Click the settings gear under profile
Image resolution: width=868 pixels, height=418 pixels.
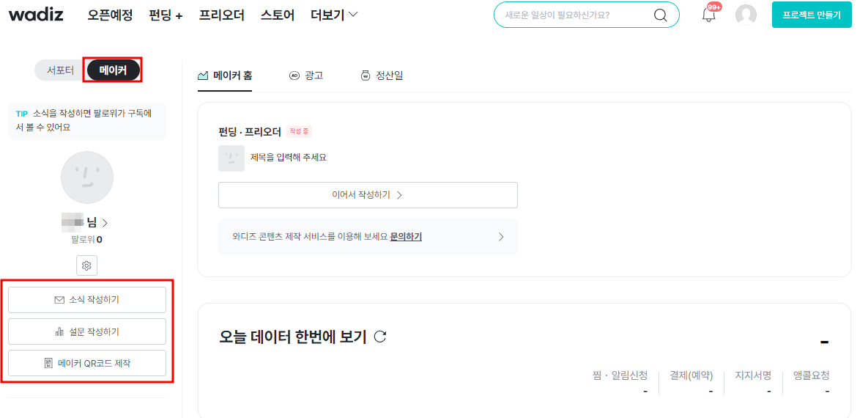pyautogui.click(x=86, y=265)
